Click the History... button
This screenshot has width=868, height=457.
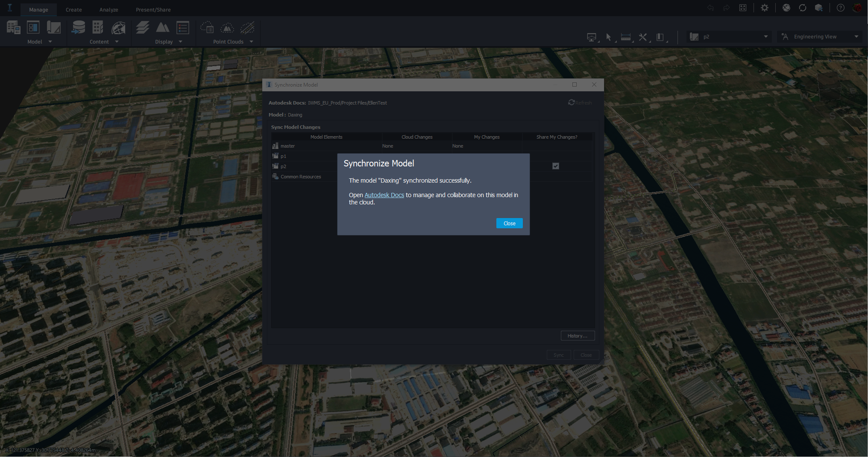tap(578, 336)
